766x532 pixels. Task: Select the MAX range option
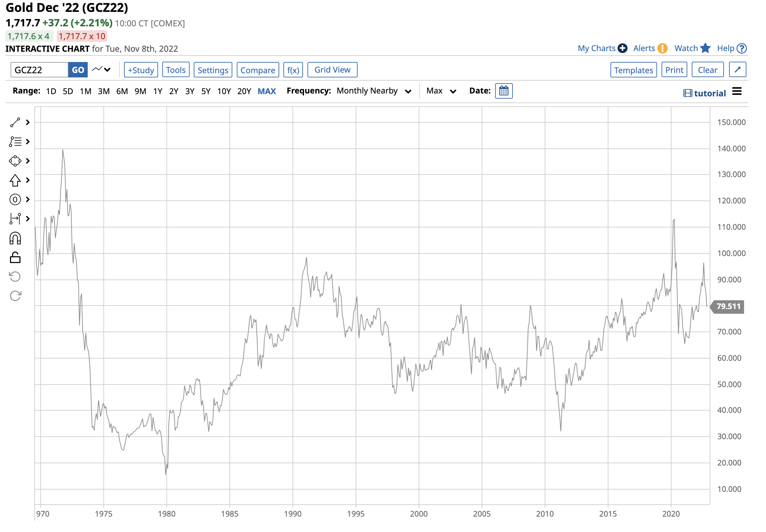pos(267,91)
